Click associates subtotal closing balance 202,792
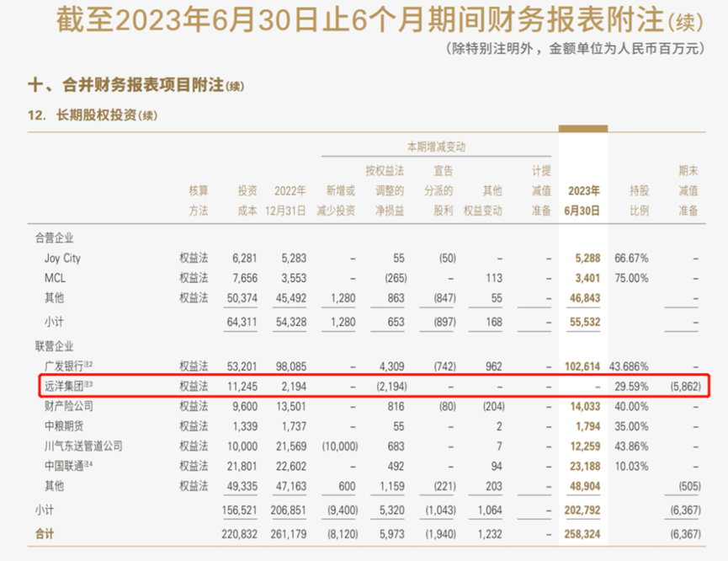Screen dimensions: 728x561 click(582, 510)
